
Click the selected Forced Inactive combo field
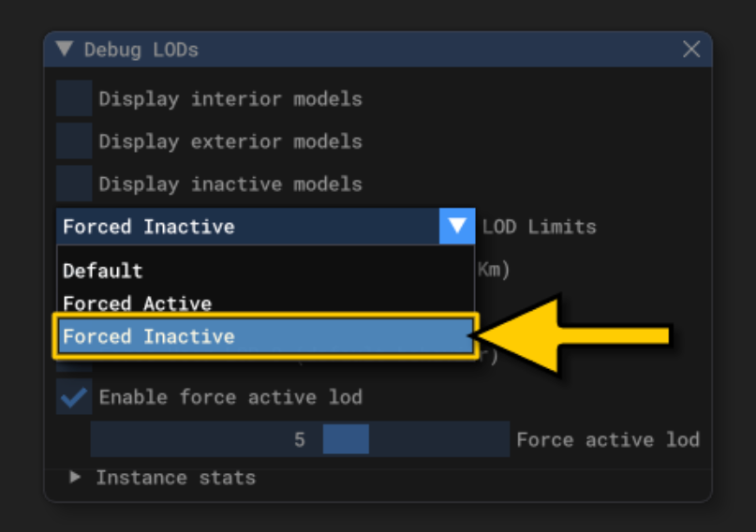pyautogui.click(x=247, y=226)
